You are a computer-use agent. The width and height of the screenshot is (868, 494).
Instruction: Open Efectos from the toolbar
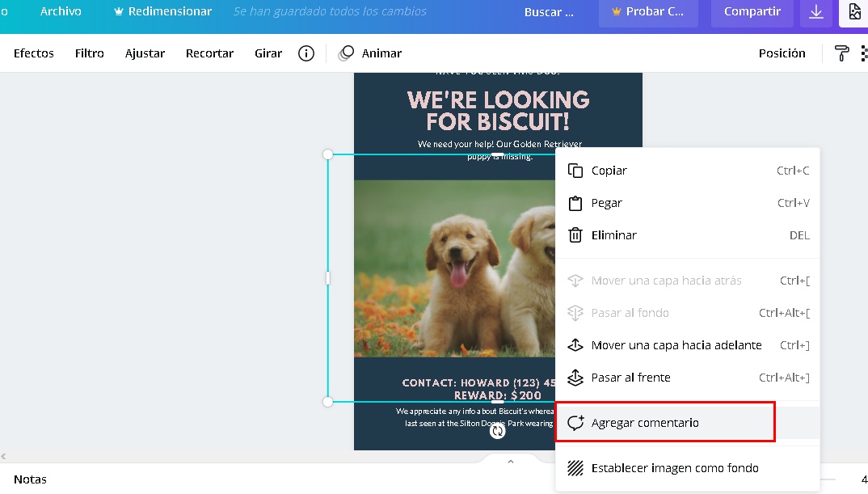(33, 53)
